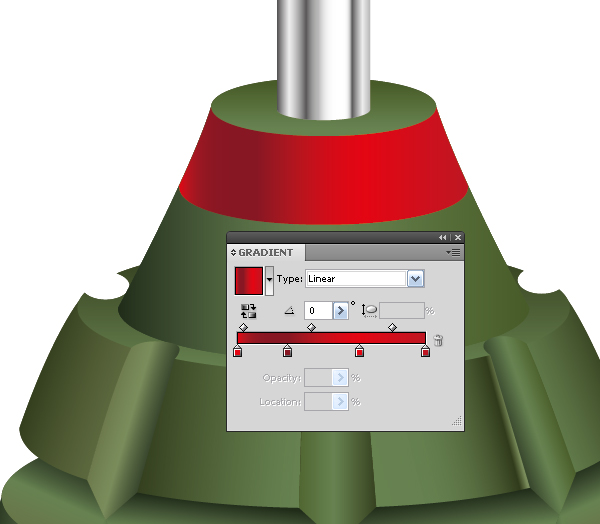
Task: Open the gradient Type dropdown
Action: pyautogui.click(x=416, y=279)
